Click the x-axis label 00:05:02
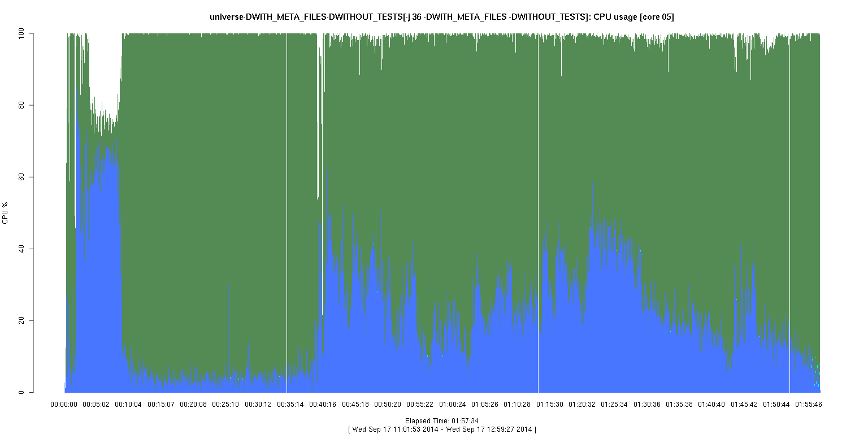This screenshot has width=868, height=434. pos(96,405)
